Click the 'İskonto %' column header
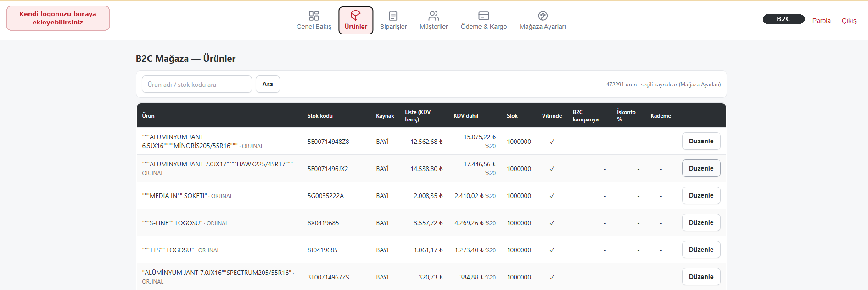The width and height of the screenshot is (868, 290). (626, 116)
